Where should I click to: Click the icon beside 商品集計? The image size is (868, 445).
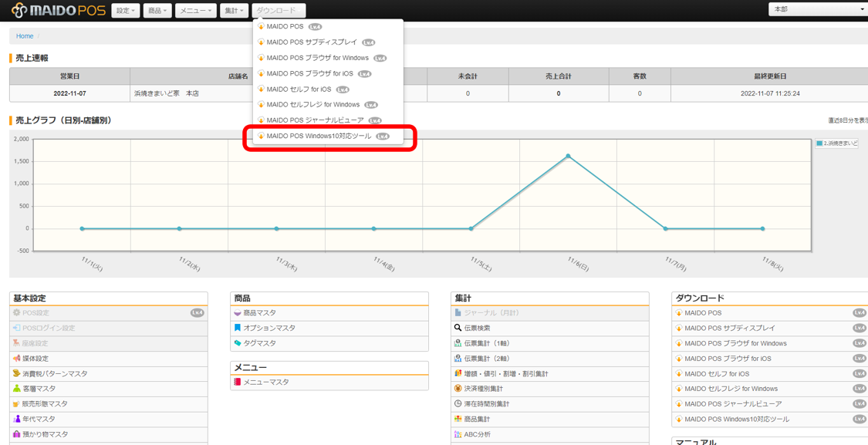coord(458,420)
